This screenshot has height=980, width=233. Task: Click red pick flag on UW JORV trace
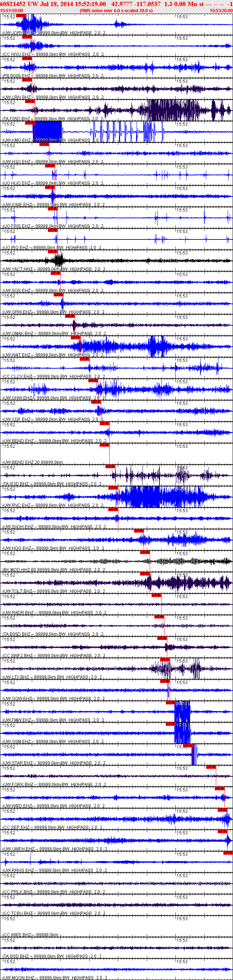(21, 16)
